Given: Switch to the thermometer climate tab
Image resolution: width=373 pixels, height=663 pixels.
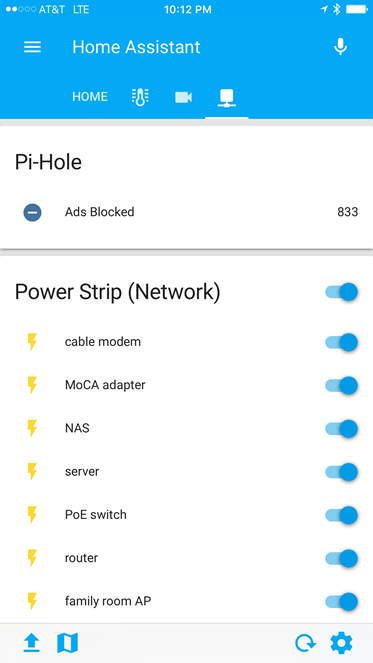Looking at the screenshot, I should 140,97.
